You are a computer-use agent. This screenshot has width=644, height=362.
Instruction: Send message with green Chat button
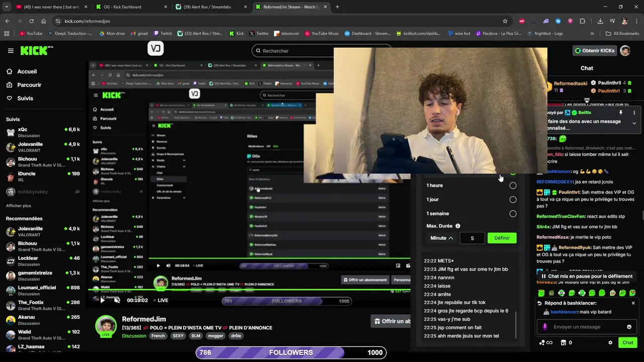tap(628, 343)
